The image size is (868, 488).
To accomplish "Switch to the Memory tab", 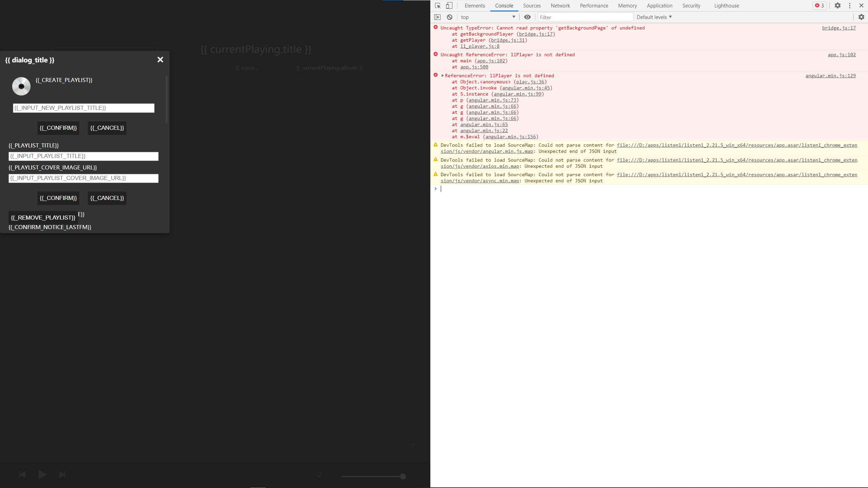I will (x=627, y=6).
